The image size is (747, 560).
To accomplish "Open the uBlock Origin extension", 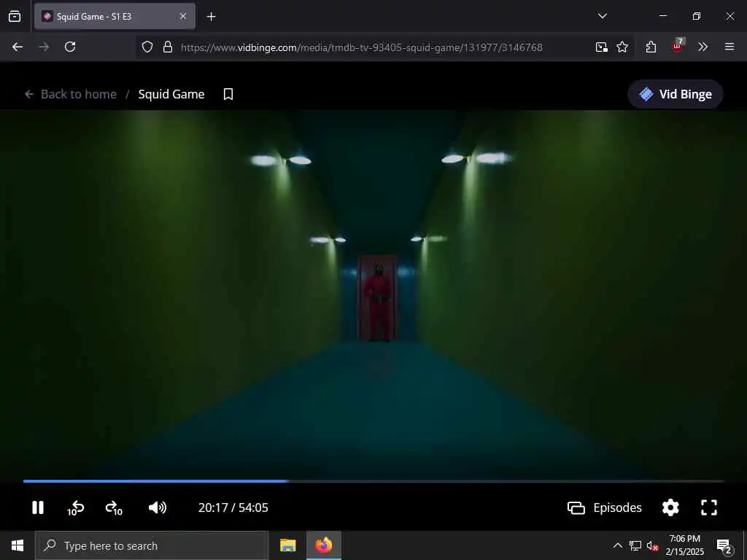I will tap(678, 46).
